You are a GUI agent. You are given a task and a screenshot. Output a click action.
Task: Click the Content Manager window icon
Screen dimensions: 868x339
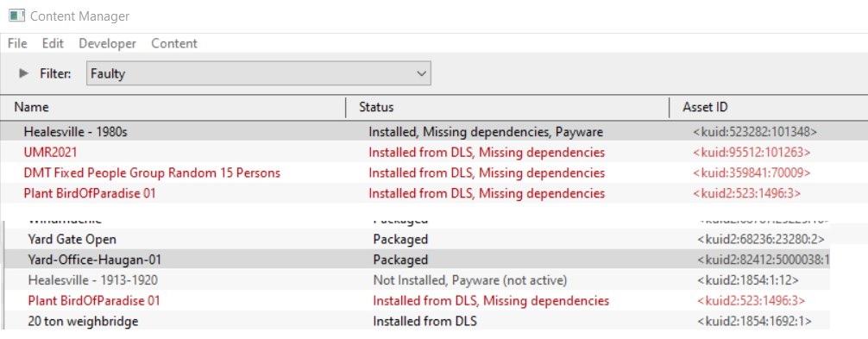click(16, 15)
